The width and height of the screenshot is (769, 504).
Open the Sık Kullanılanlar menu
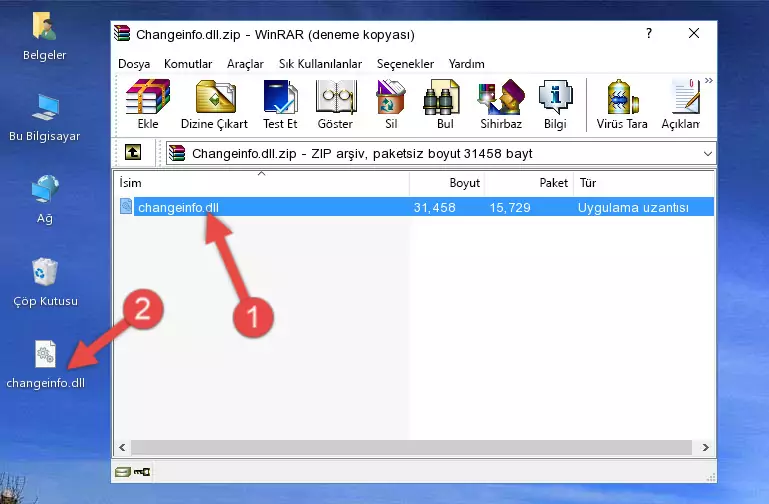pyautogui.click(x=320, y=64)
